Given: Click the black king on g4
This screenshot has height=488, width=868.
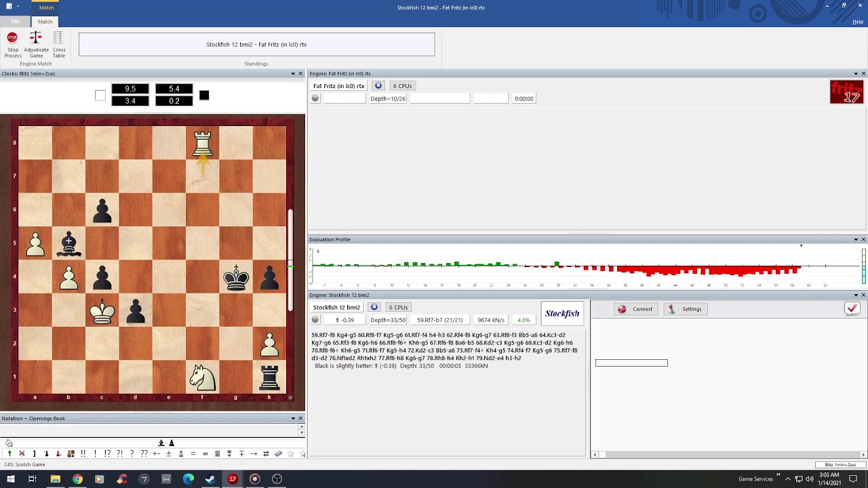Looking at the screenshot, I should point(236,277).
